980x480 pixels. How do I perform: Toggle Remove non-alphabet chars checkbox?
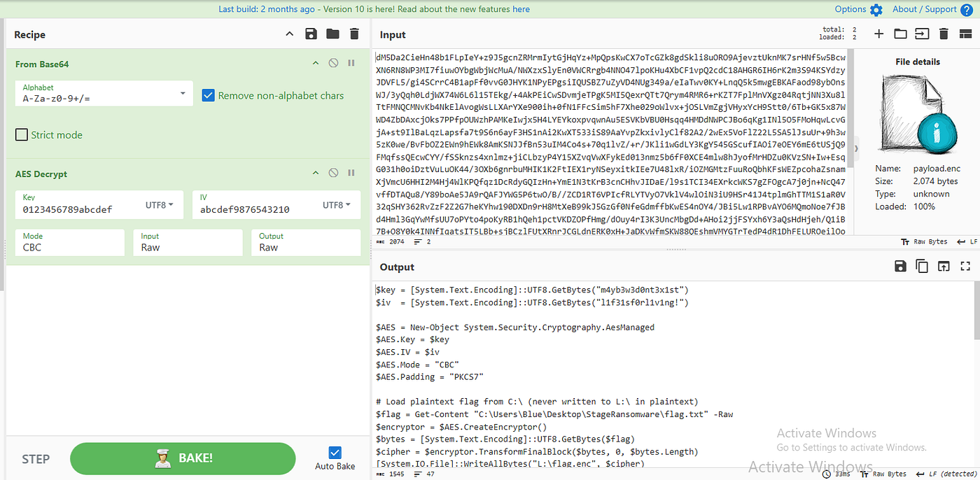point(208,95)
